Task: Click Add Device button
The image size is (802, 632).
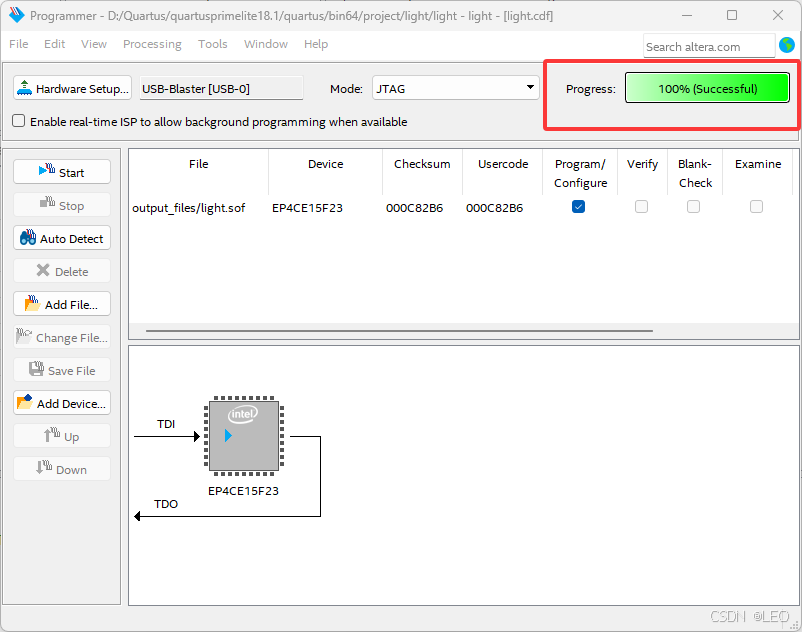Action: tap(62, 403)
